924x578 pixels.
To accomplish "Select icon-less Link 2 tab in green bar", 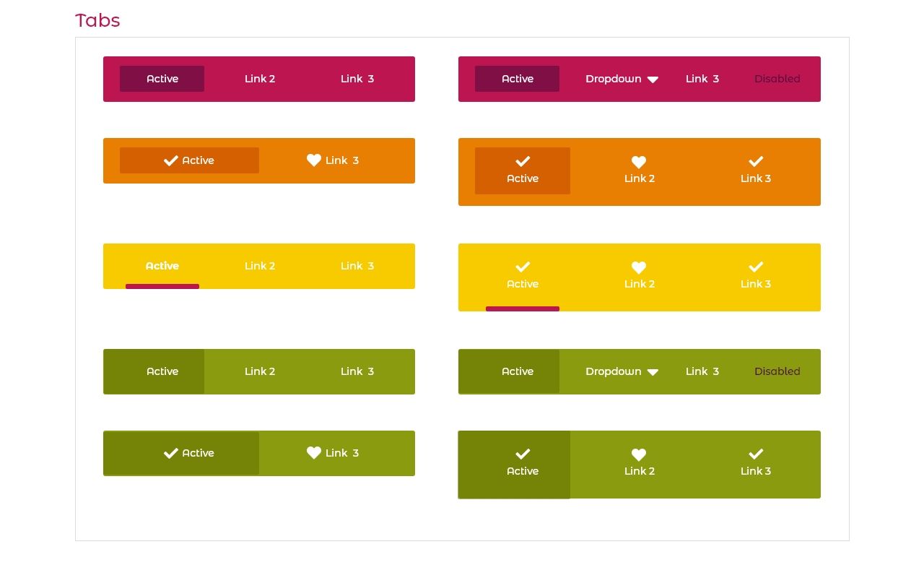I will 260,371.
